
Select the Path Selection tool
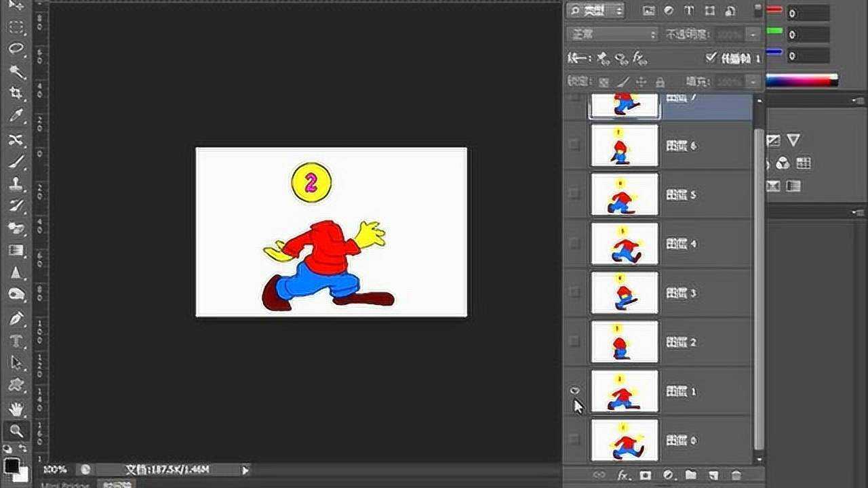point(16,363)
